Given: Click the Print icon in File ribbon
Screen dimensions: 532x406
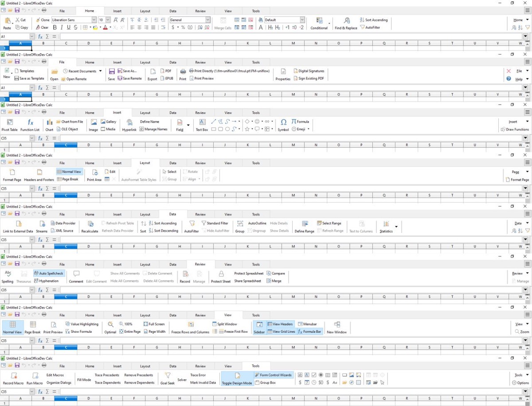Looking at the screenshot, I should pyautogui.click(x=183, y=71).
